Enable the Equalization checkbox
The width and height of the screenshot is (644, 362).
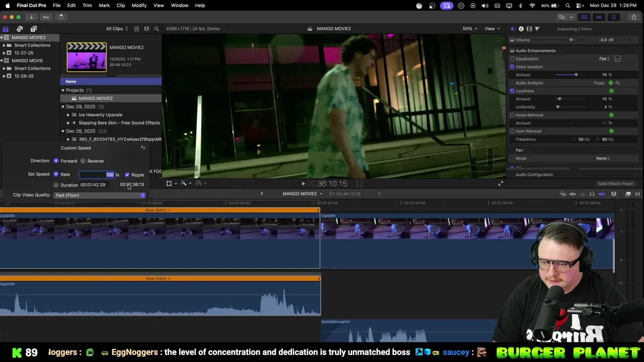(x=512, y=59)
